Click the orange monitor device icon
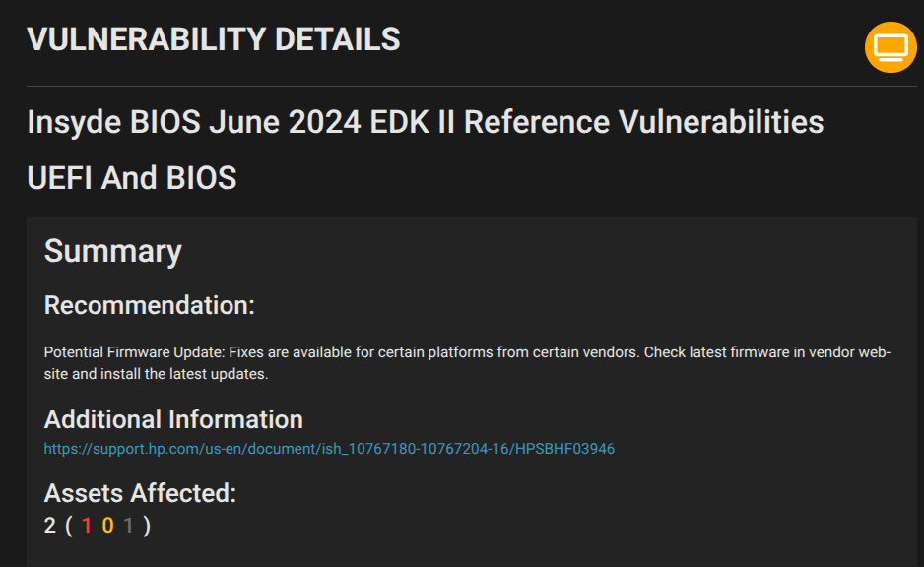924x567 pixels. (x=891, y=47)
